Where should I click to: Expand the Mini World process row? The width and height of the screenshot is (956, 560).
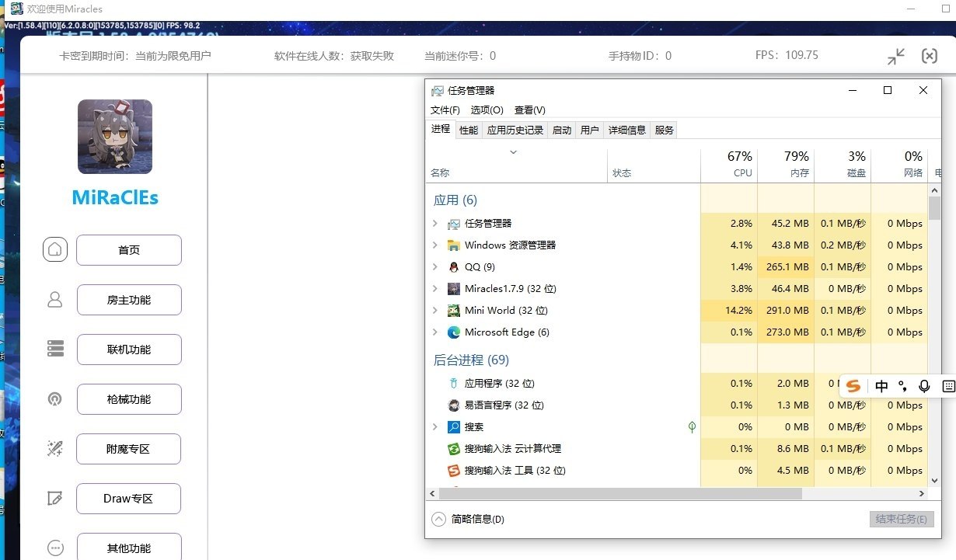[x=434, y=311]
